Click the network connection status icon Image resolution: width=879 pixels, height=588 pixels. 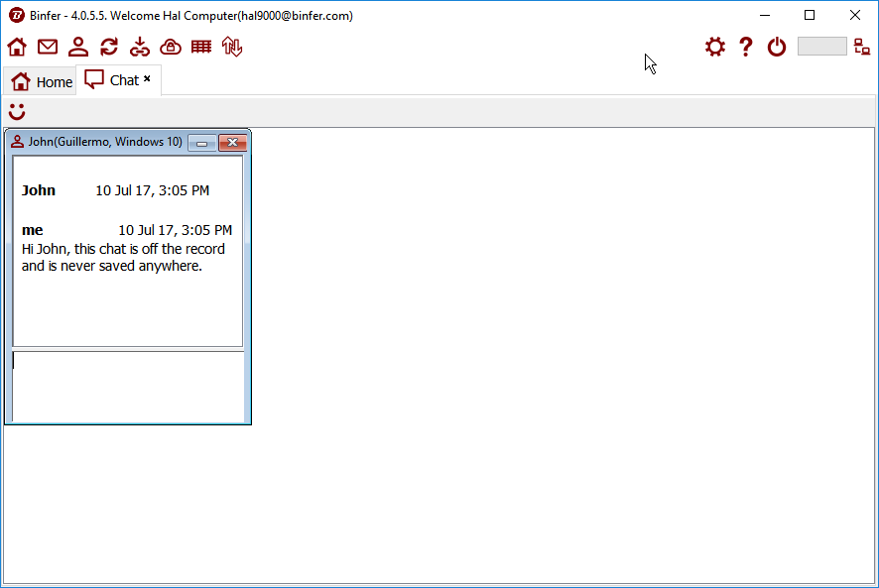coord(862,47)
